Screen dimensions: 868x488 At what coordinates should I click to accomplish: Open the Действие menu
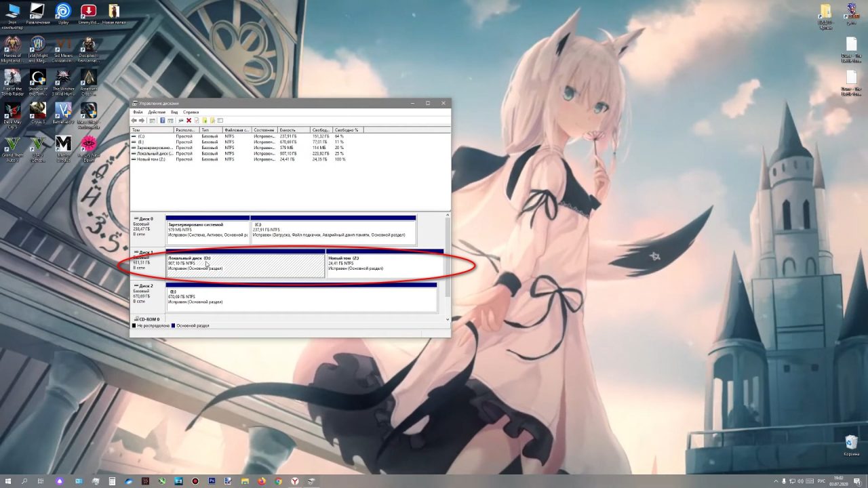click(x=157, y=112)
